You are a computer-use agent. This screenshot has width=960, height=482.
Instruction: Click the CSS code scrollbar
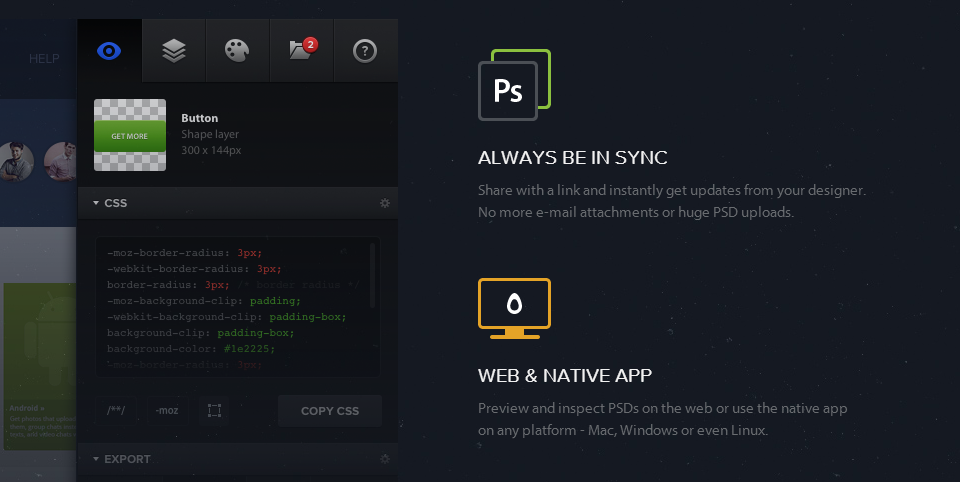(x=373, y=274)
